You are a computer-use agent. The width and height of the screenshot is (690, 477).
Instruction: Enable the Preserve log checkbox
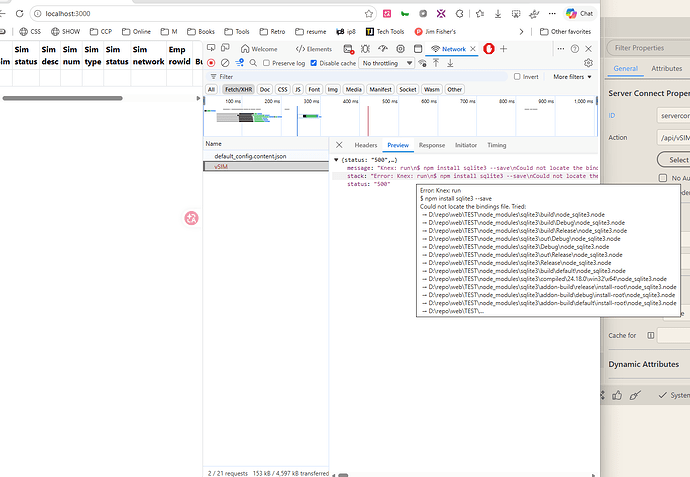coord(266,63)
